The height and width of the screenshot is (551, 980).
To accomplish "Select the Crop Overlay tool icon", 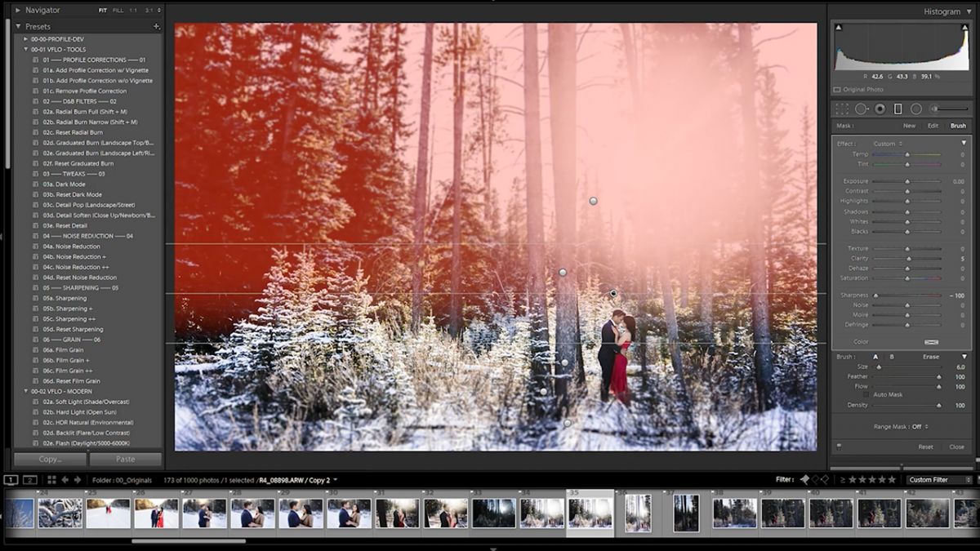I will coord(842,109).
